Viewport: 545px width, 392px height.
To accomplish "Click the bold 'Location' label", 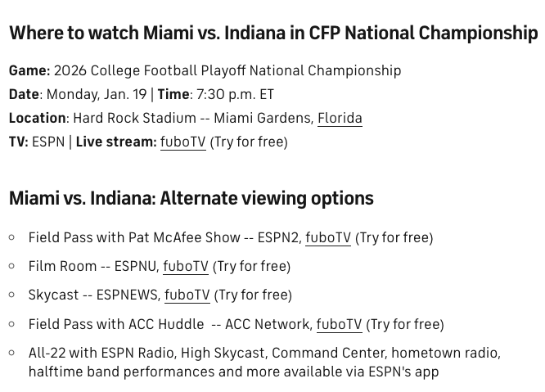I will (x=38, y=118).
